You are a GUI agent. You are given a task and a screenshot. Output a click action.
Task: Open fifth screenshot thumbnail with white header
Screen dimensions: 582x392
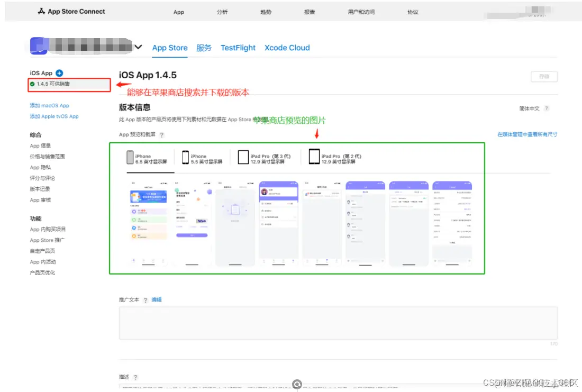(322, 223)
